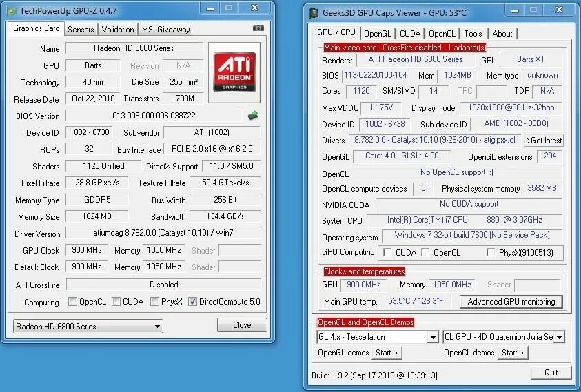Viewport: 581px width, 392px height.
Task: Open the Radeon HD 6800 Series card dropdown
Action: (x=88, y=326)
